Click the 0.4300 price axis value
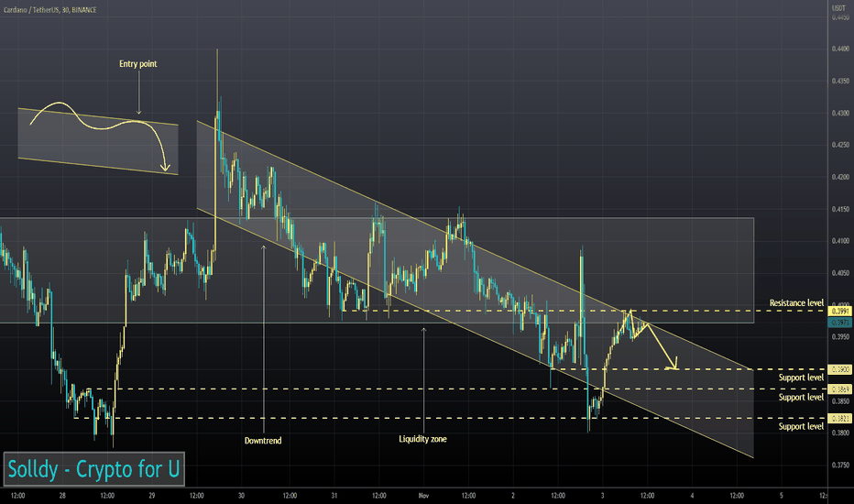Viewport: 854px width, 504px height. point(840,114)
